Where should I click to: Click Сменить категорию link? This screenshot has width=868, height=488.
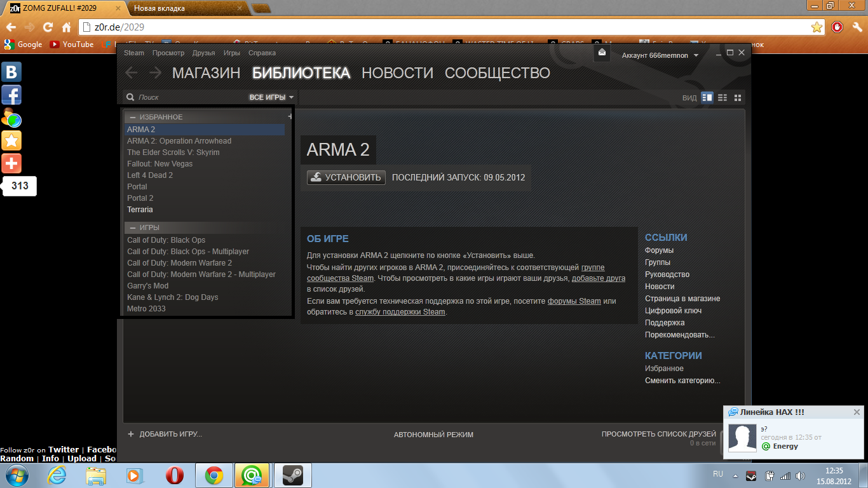tap(682, 381)
